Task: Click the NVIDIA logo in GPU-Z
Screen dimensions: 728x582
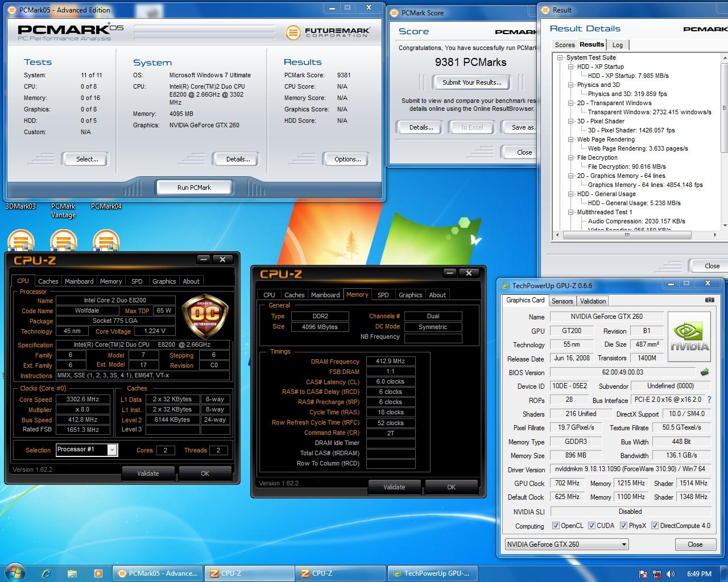Action: click(x=689, y=337)
